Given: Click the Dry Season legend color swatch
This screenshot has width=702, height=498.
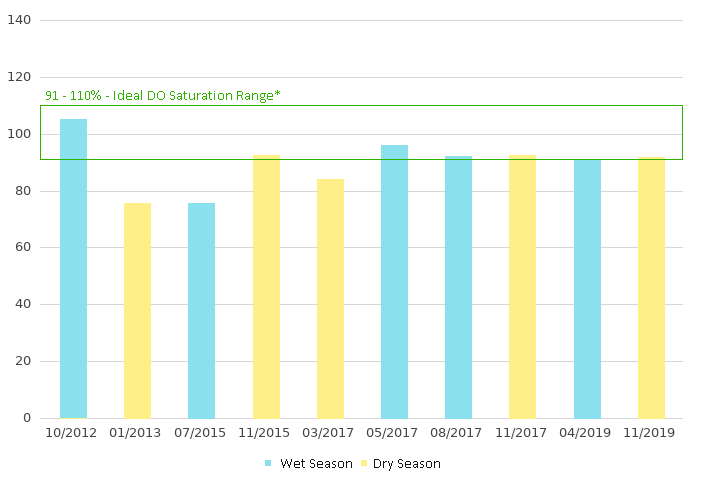Looking at the screenshot, I should tap(364, 464).
